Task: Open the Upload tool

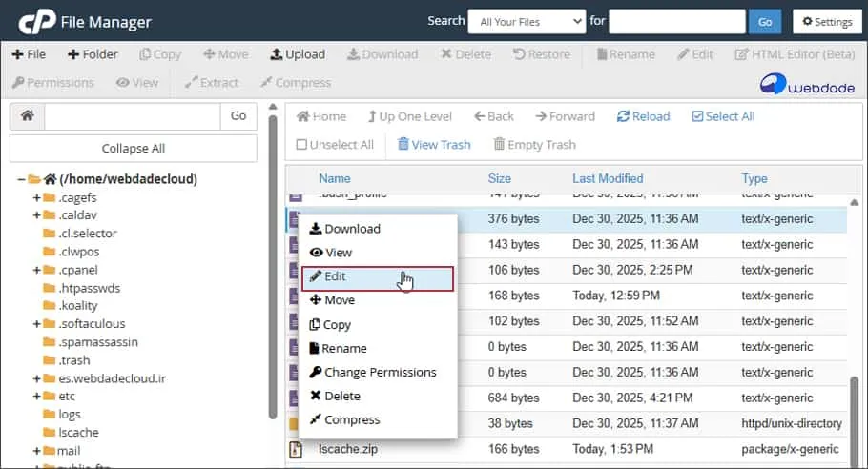Action: (x=298, y=54)
